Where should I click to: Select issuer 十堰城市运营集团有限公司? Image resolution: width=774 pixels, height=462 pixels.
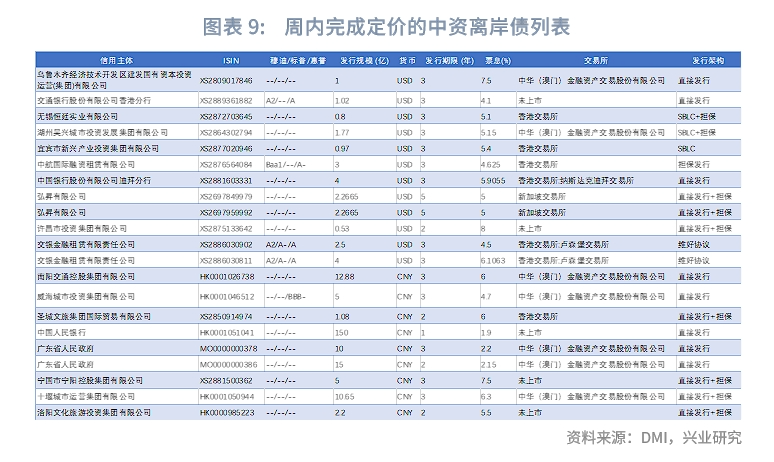pos(86,396)
